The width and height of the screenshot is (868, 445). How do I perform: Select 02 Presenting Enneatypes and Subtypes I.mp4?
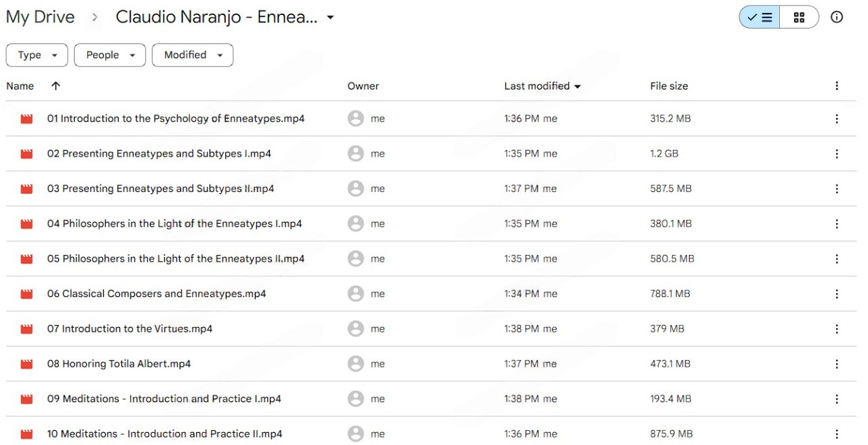(x=159, y=154)
